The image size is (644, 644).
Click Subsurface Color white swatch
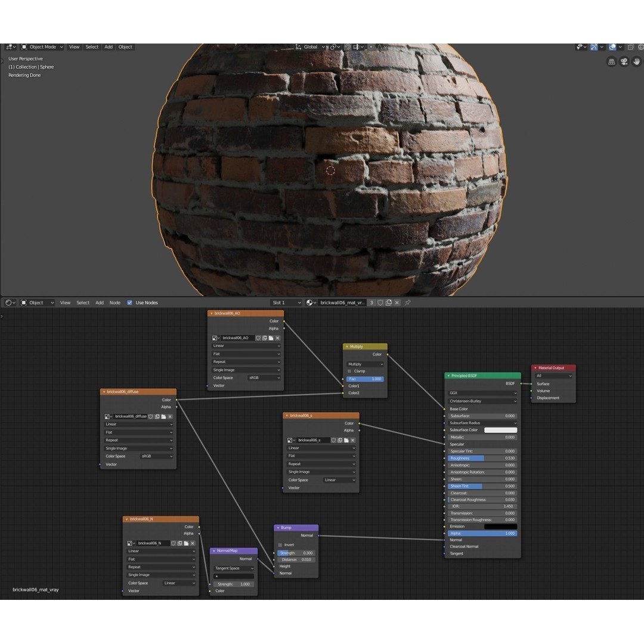501,430
